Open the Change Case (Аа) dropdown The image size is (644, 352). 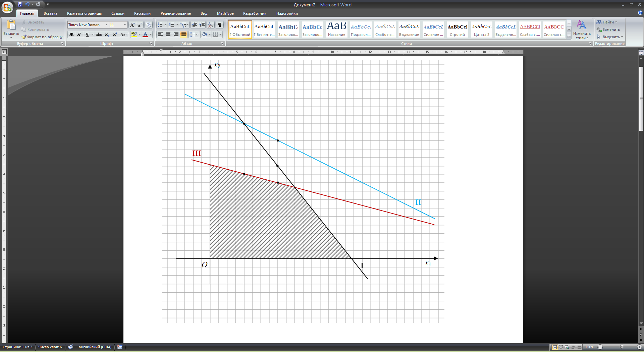coord(124,35)
